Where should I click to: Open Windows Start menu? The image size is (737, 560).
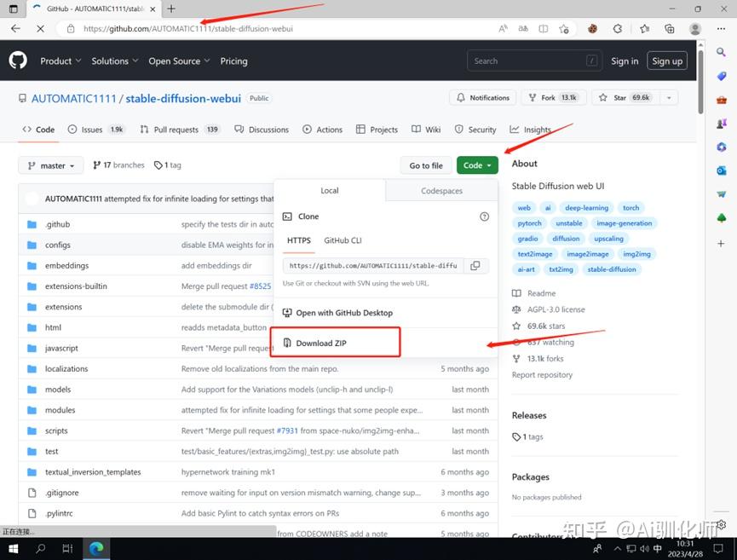coord(13,548)
